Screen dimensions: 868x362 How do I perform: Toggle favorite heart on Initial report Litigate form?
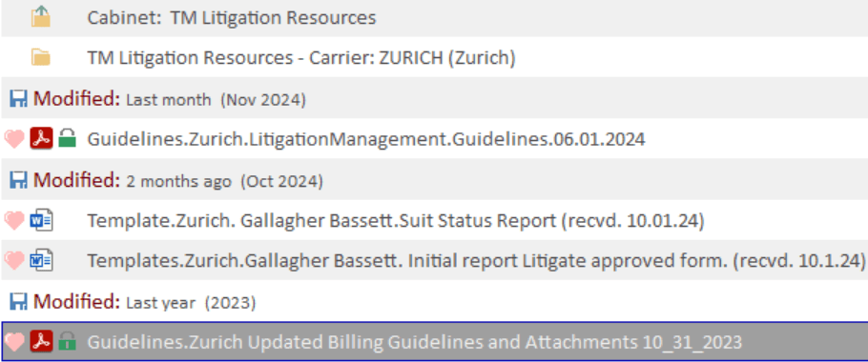14,260
